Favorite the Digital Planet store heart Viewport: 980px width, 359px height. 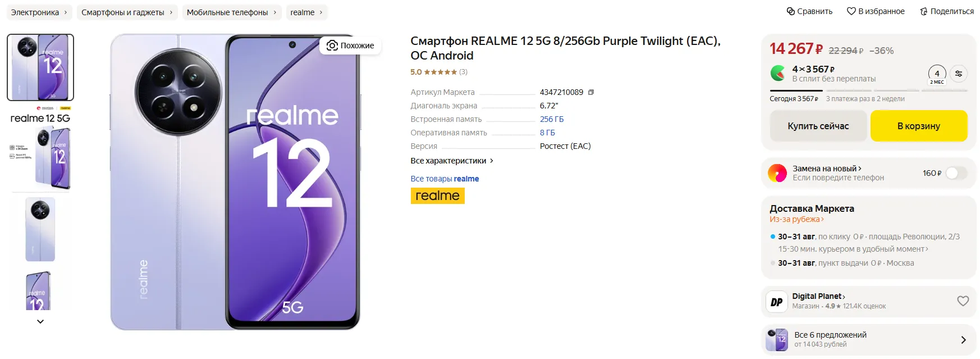click(x=963, y=301)
